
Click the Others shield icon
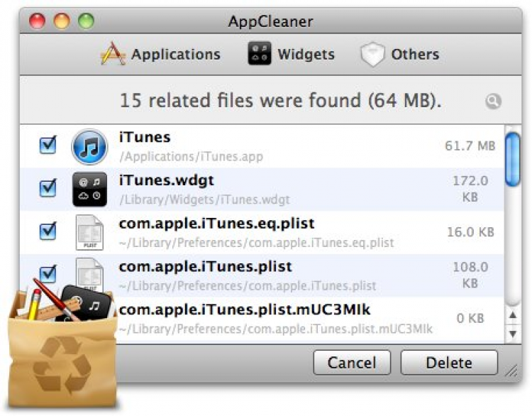[372, 55]
